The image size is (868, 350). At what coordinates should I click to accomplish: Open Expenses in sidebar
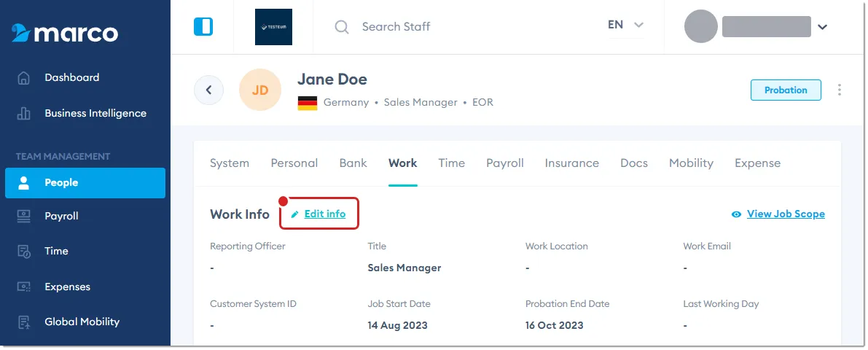click(x=68, y=287)
